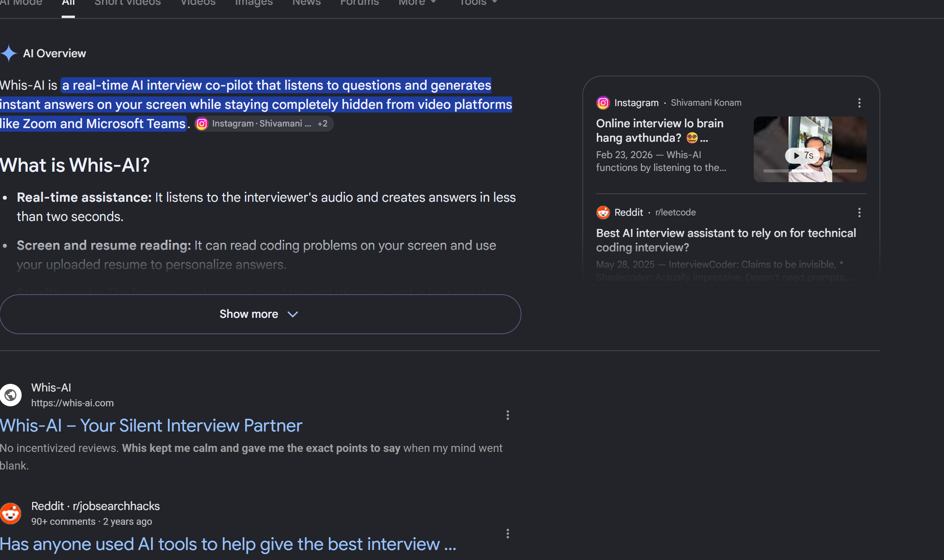Click the 'No incentivized reviews' result snippet

[251, 457]
